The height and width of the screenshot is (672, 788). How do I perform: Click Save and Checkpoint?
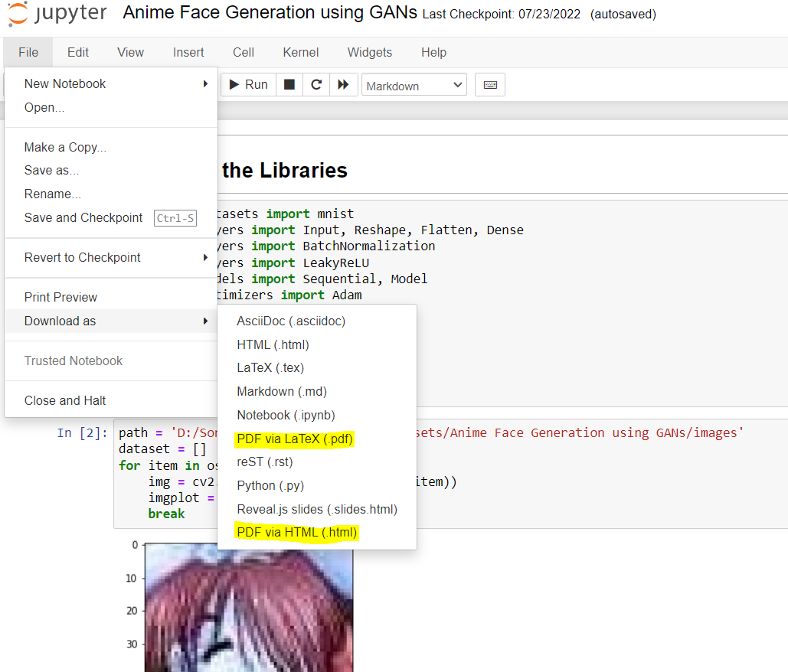[x=83, y=217]
